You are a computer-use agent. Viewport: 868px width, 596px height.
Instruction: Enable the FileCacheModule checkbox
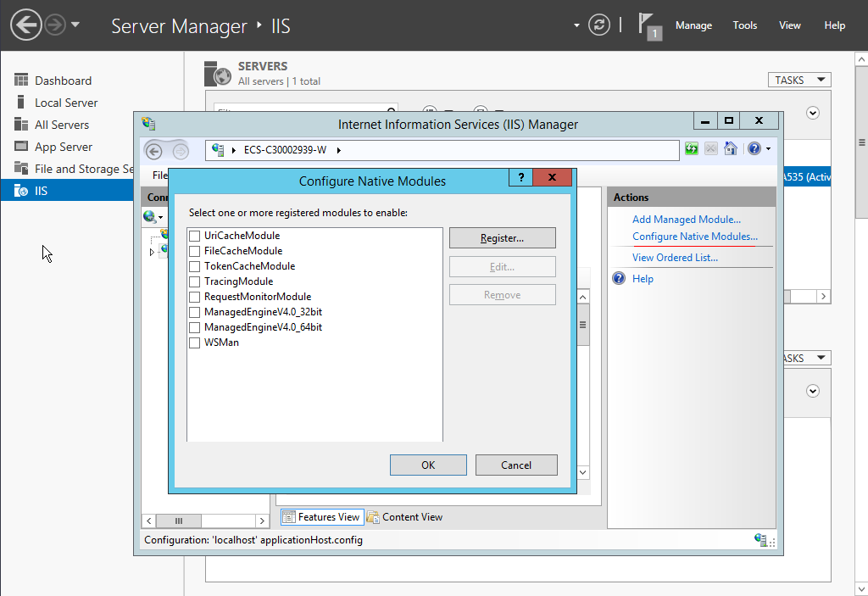[x=194, y=251]
